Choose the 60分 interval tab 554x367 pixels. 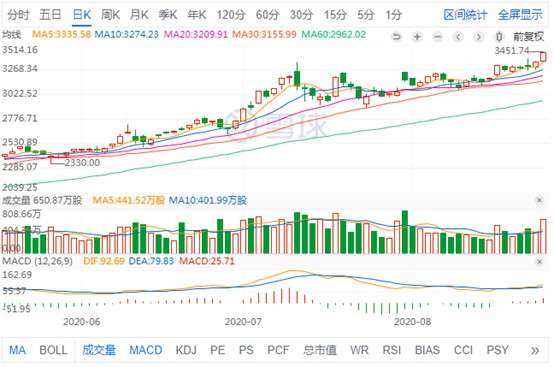point(267,15)
